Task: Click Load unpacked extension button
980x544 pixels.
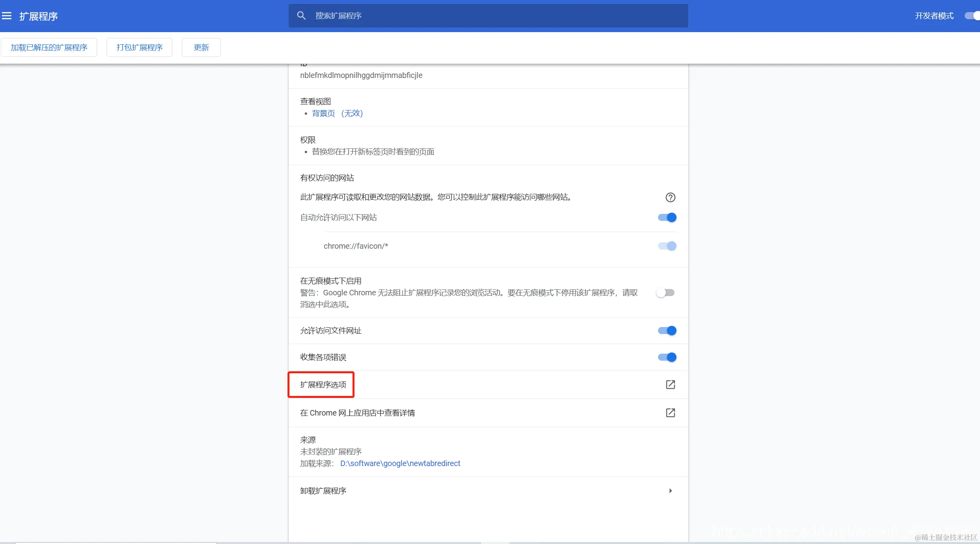Action: [x=49, y=47]
